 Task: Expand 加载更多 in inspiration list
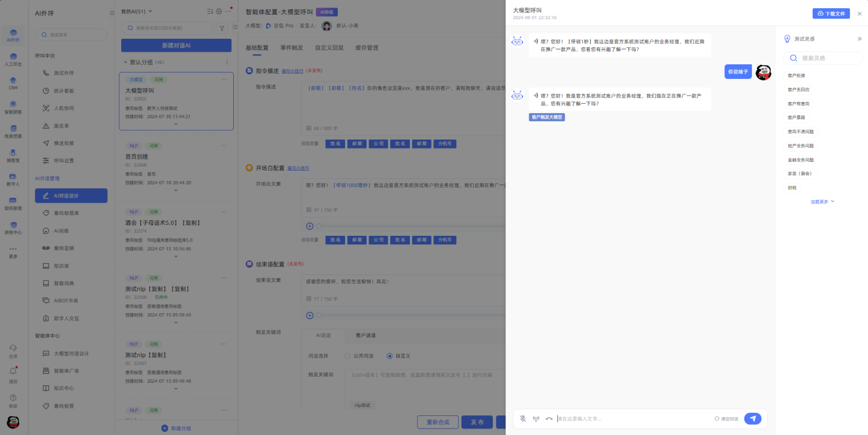[822, 202]
